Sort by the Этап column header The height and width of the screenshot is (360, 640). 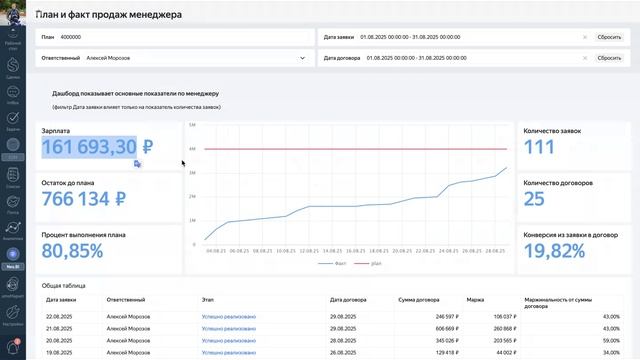point(207,300)
